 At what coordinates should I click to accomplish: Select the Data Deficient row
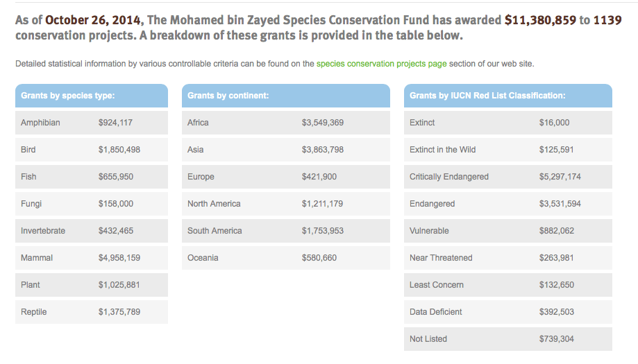pos(507,312)
